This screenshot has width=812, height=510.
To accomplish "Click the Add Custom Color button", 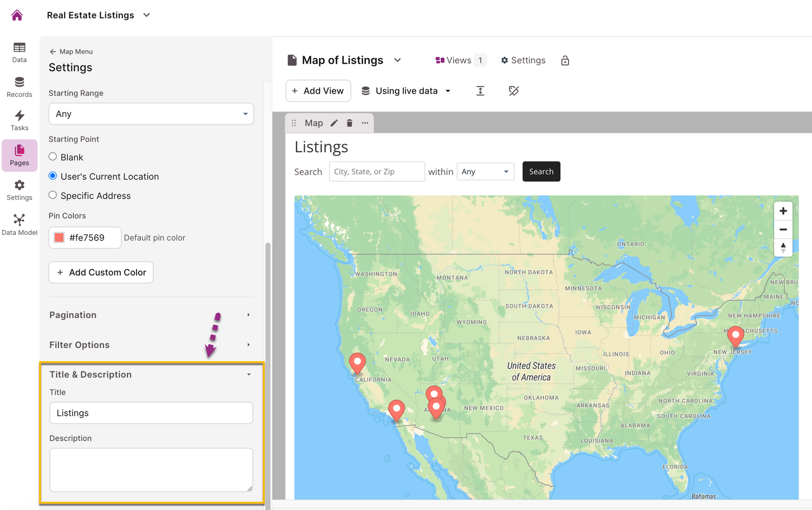I will coord(101,272).
